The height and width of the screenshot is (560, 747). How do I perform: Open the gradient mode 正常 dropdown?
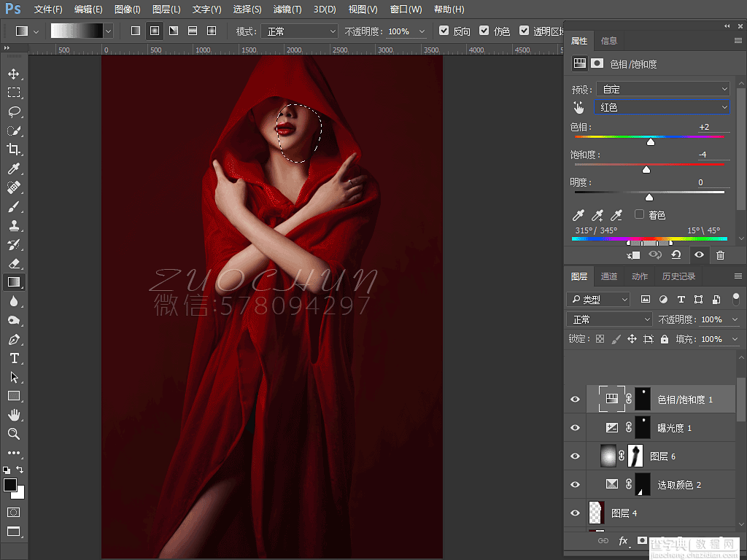point(300,31)
